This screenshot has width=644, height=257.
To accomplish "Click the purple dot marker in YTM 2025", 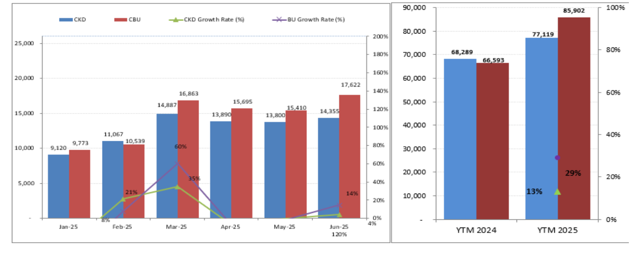I will pos(557,158).
